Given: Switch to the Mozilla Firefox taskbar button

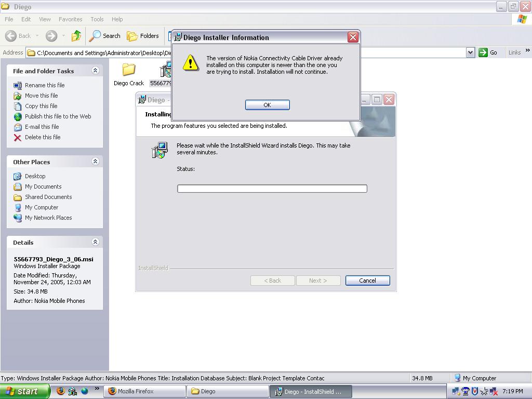Looking at the screenshot, I should [144, 391].
